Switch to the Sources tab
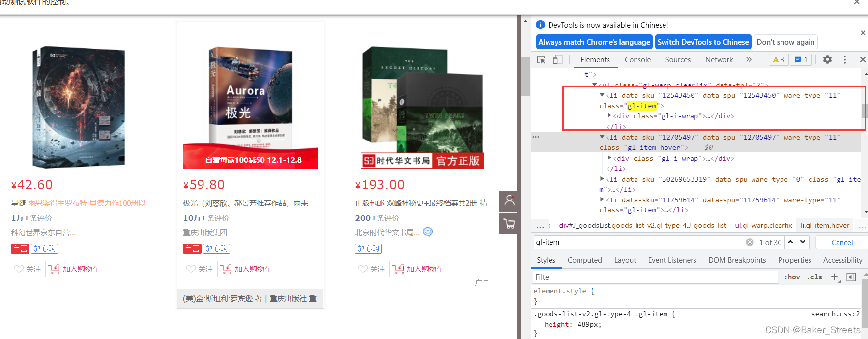Image resolution: width=868 pixels, height=339 pixels. click(678, 59)
